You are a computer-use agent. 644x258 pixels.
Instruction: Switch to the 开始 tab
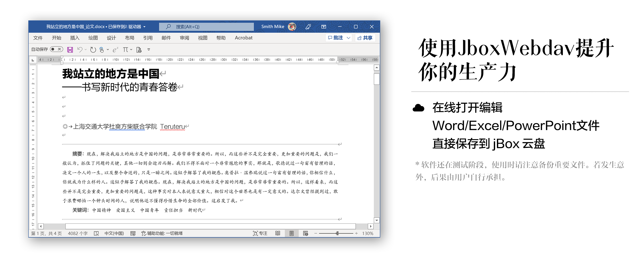pyautogui.click(x=56, y=38)
